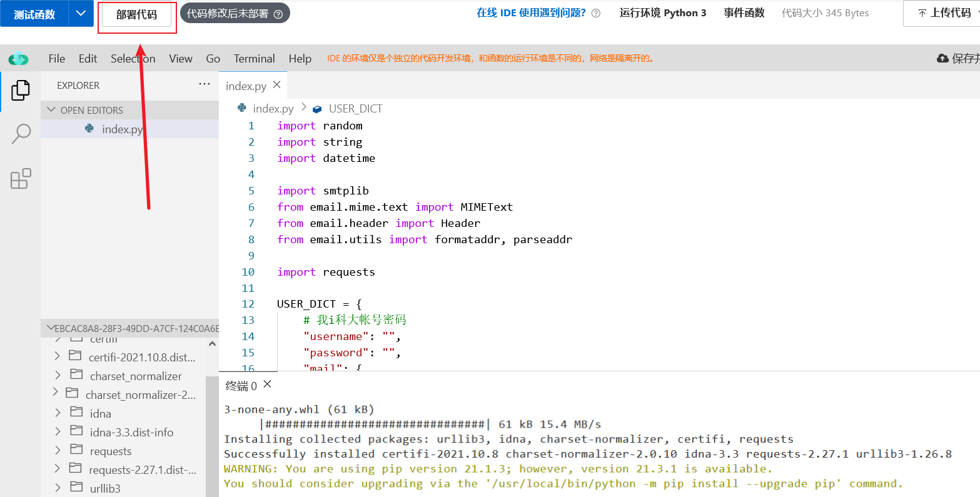
Task: Open the Selection menu
Action: 133,59
